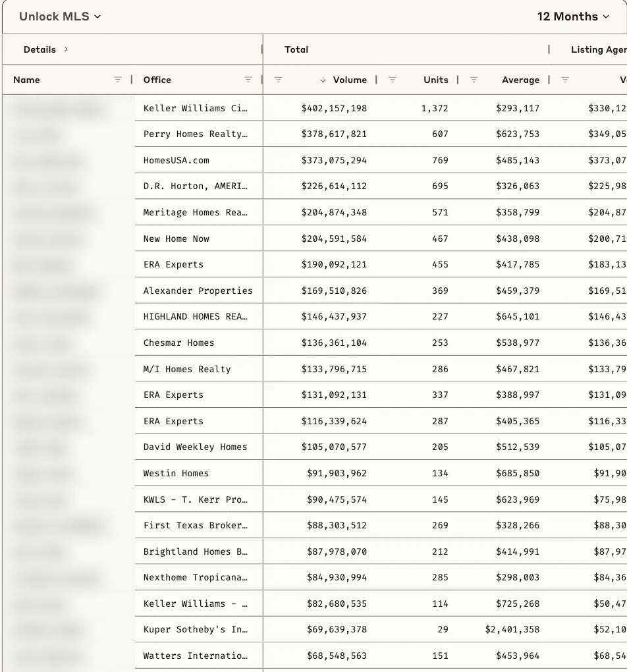Expand the Details column group chevron

[66, 49]
